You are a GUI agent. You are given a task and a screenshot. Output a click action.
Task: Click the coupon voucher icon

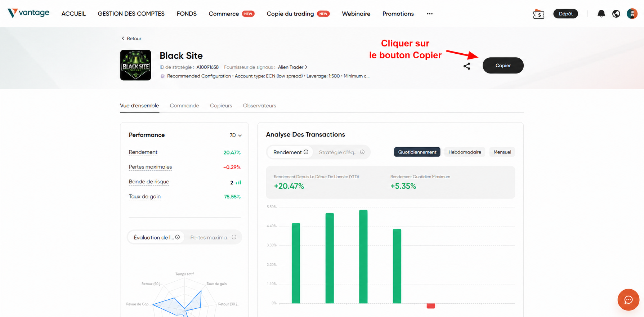click(538, 14)
